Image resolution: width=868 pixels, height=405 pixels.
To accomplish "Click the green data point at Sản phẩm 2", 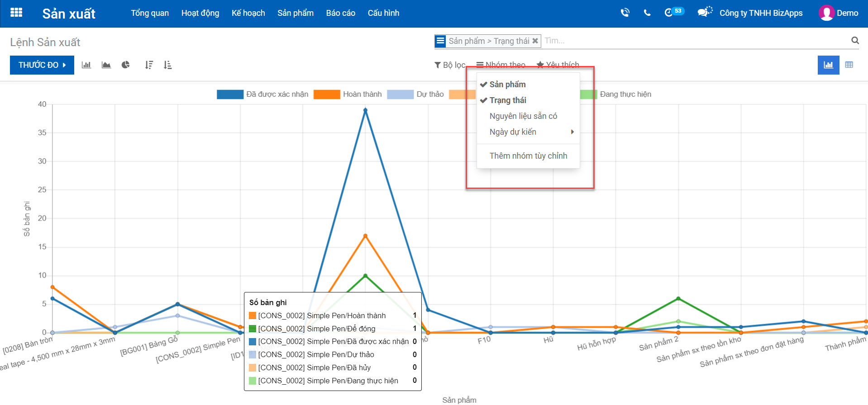I will (678, 298).
